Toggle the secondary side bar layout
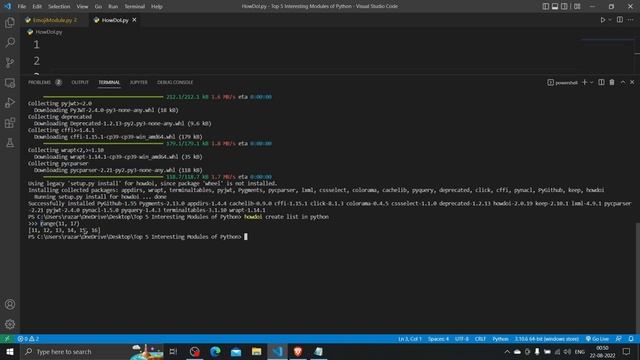640x360 pixels. click(564, 6)
